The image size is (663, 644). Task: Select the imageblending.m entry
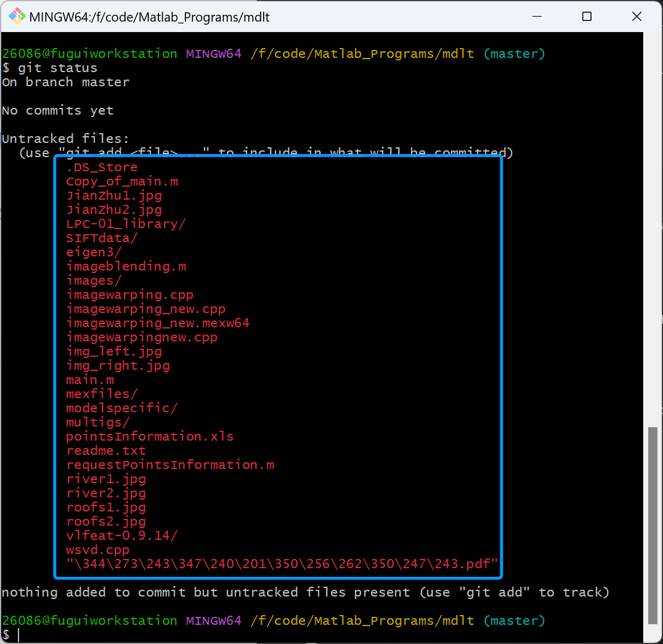point(126,266)
